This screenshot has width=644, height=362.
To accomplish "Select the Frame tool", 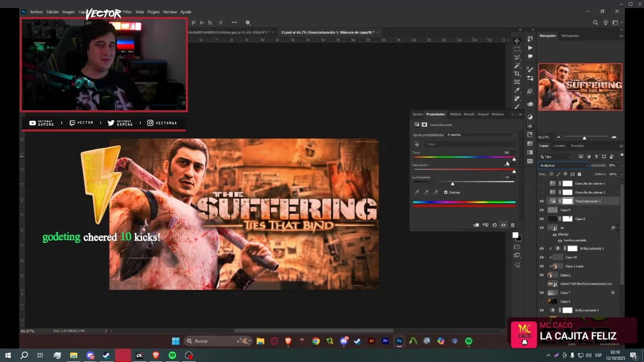I will coord(517,82).
